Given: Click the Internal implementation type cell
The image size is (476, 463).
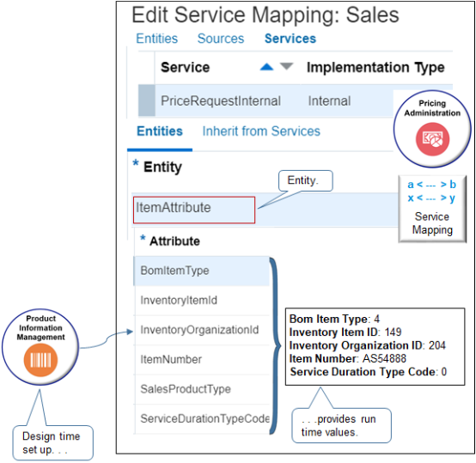Looking at the screenshot, I should pos(329,101).
